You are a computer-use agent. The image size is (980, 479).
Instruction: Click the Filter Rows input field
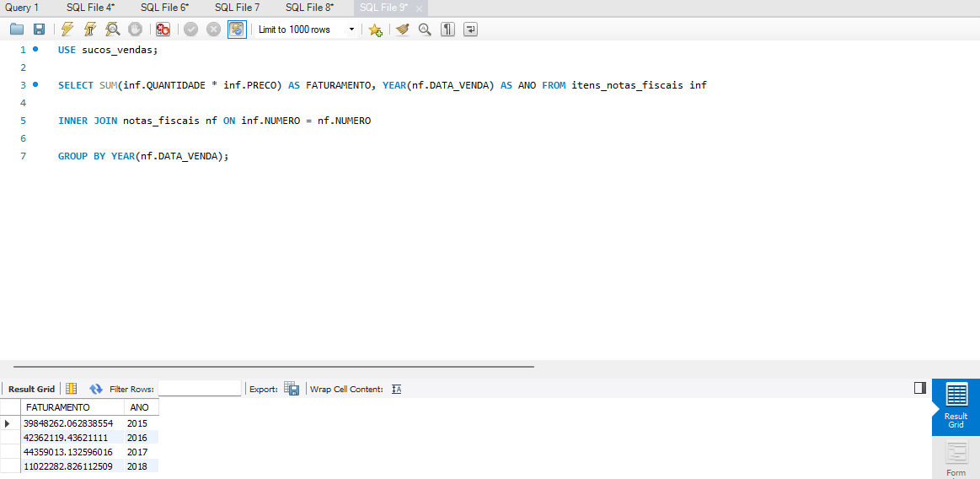(200, 388)
